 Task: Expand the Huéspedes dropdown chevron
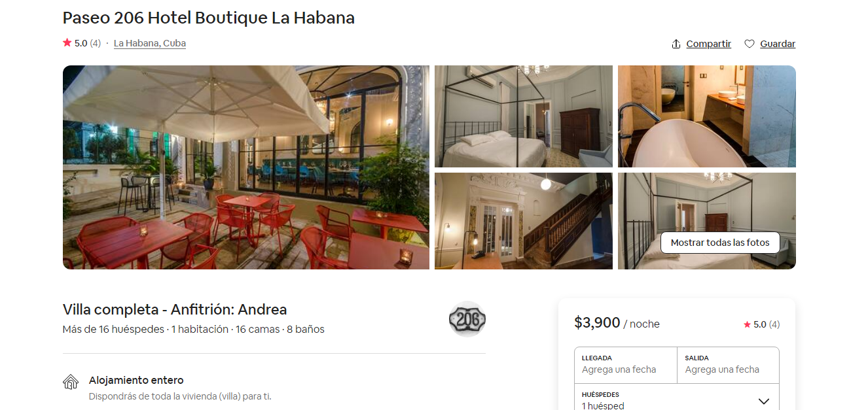pos(763,401)
